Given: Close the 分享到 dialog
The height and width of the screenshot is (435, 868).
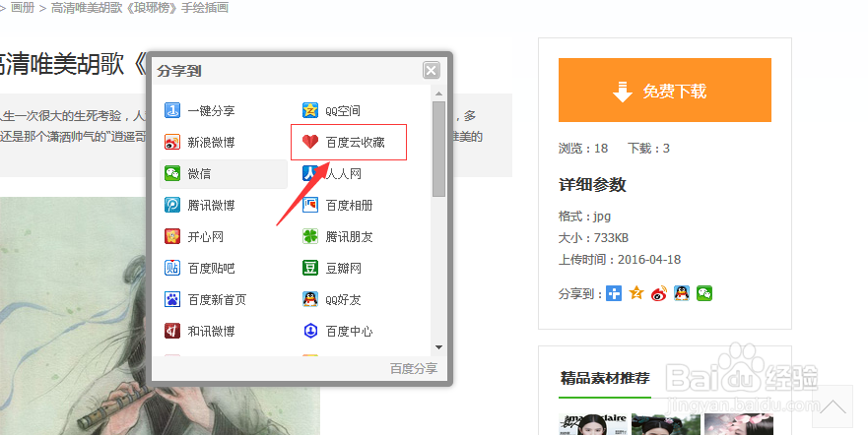Looking at the screenshot, I should click(432, 70).
